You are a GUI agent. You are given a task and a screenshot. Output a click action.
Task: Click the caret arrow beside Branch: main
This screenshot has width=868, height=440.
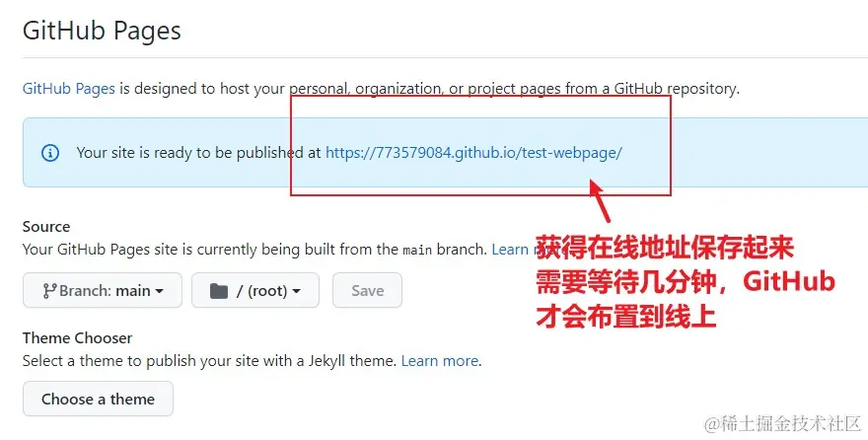(x=160, y=291)
